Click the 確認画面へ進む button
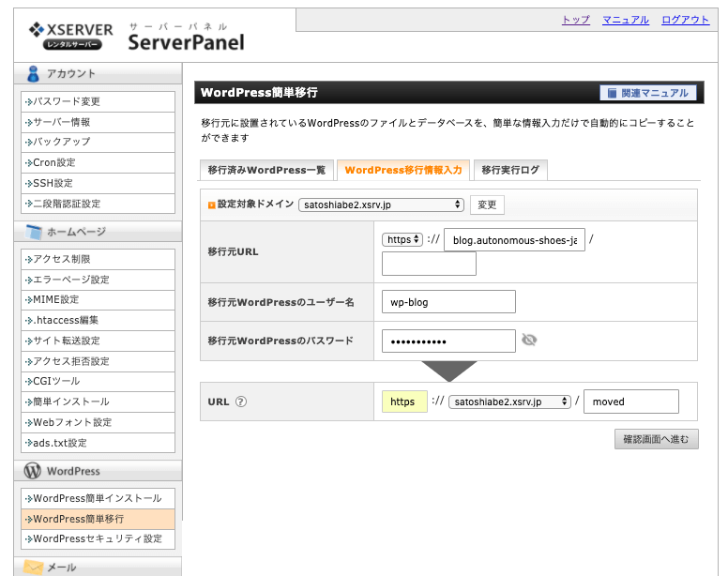728x576 pixels. point(656,439)
